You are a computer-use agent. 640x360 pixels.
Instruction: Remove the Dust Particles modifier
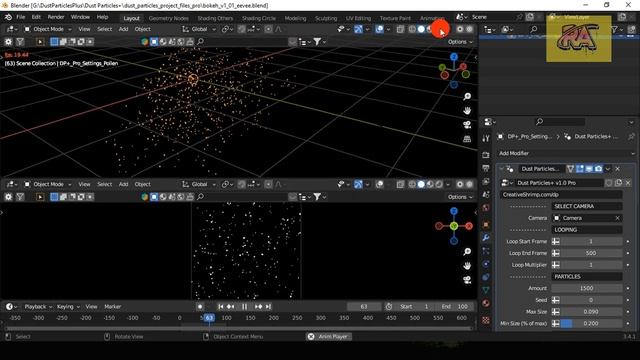point(618,169)
